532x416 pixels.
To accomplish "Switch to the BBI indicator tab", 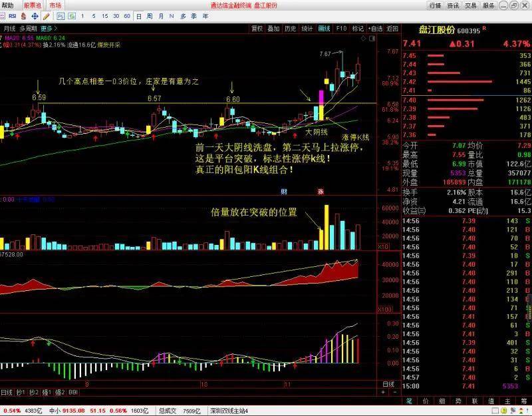I will pyautogui.click(x=73, y=392).
